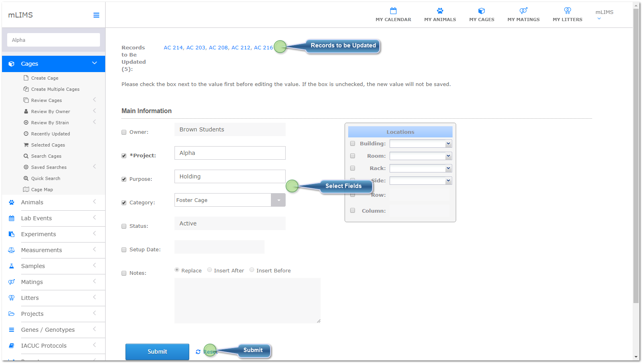Screen dimensions: 643x364
Task: Click the Search Cages magnifier icon
Action: (x=26, y=156)
